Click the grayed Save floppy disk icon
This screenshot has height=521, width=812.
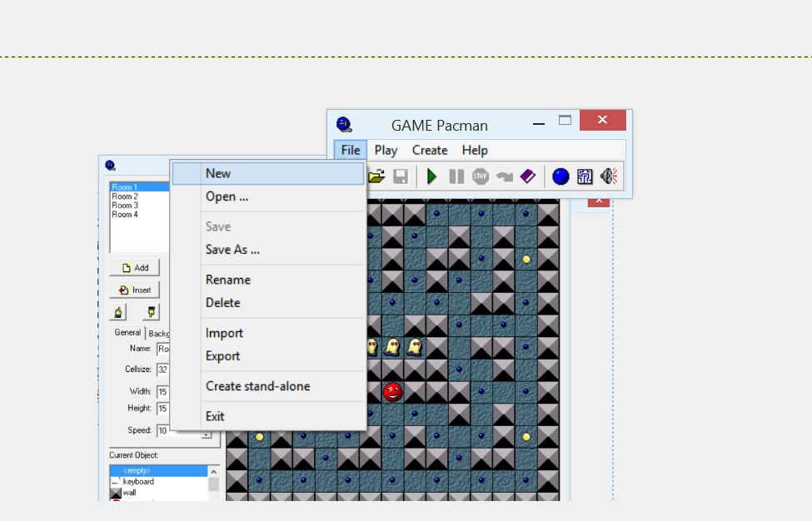click(401, 176)
